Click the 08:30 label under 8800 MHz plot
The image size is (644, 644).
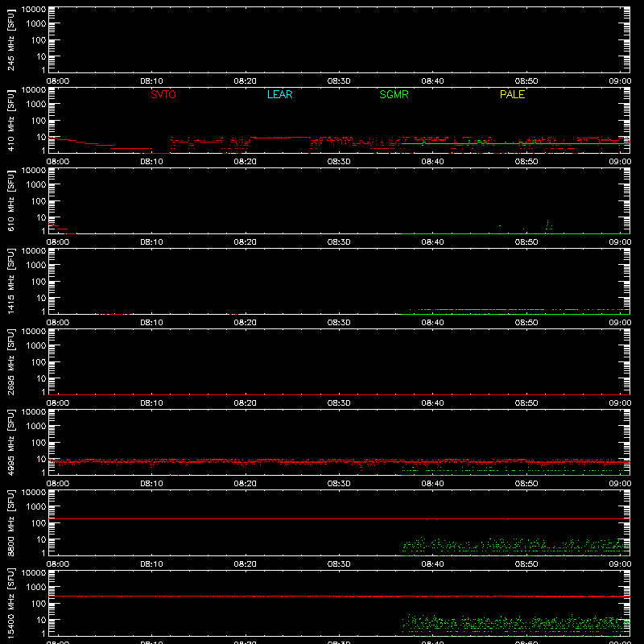[339, 564]
